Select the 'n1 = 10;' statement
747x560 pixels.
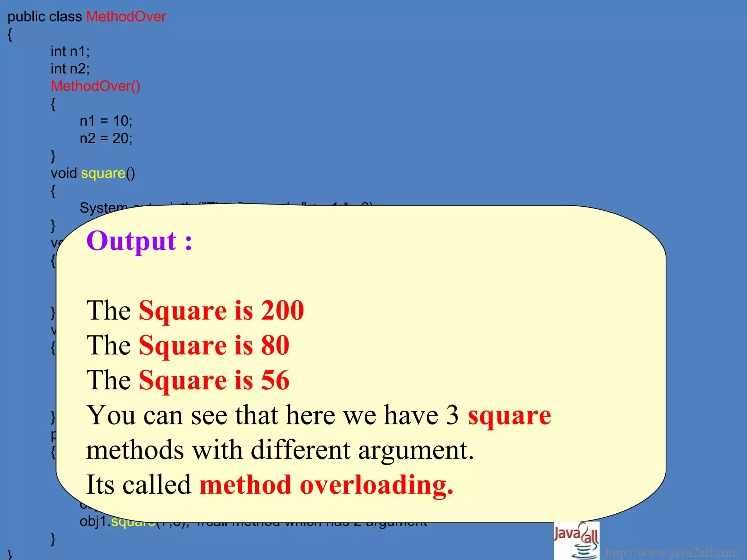[x=106, y=121]
